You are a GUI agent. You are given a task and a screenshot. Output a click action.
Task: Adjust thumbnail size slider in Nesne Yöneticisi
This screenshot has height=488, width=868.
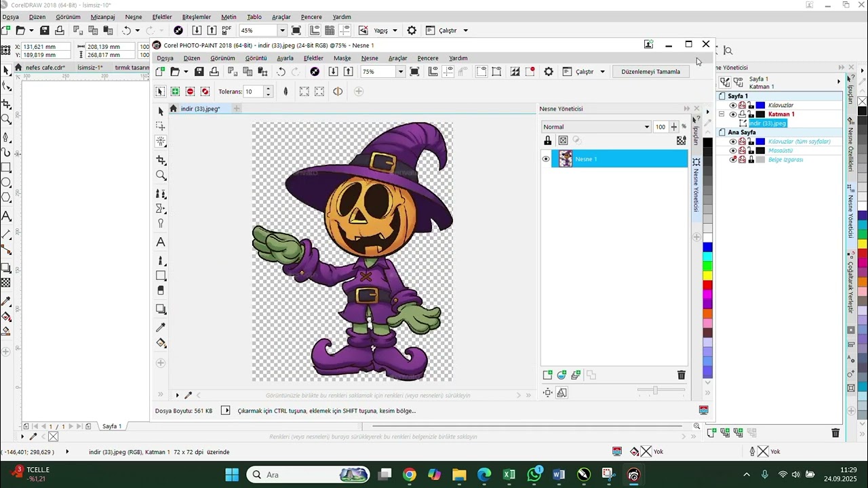pyautogui.click(x=655, y=390)
